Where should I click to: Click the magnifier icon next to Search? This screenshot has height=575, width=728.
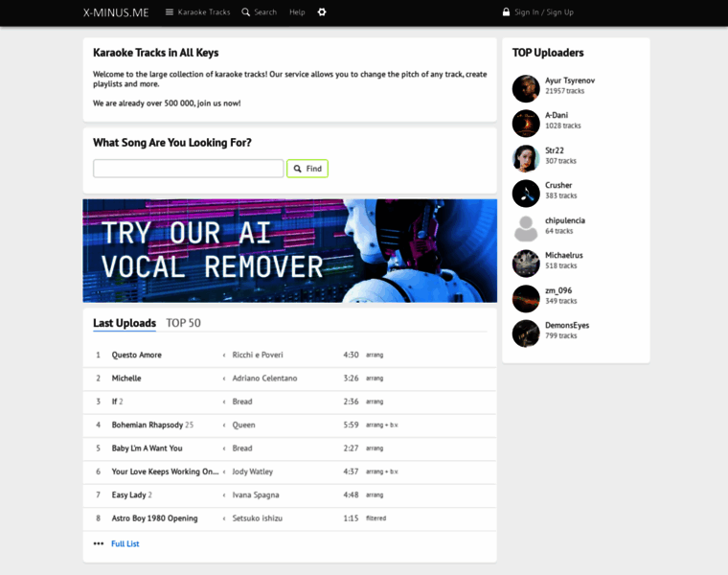pos(245,12)
